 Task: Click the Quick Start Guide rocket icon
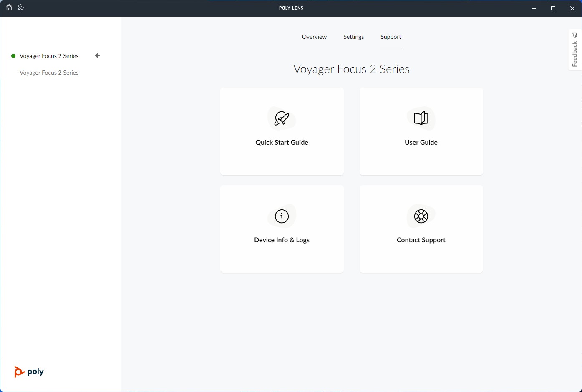[282, 118]
